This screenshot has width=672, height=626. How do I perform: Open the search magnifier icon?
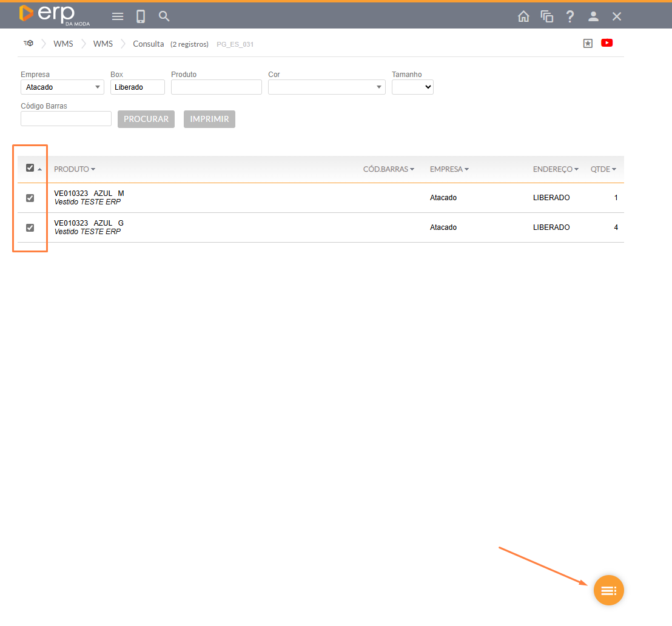pyautogui.click(x=164, y=16)
